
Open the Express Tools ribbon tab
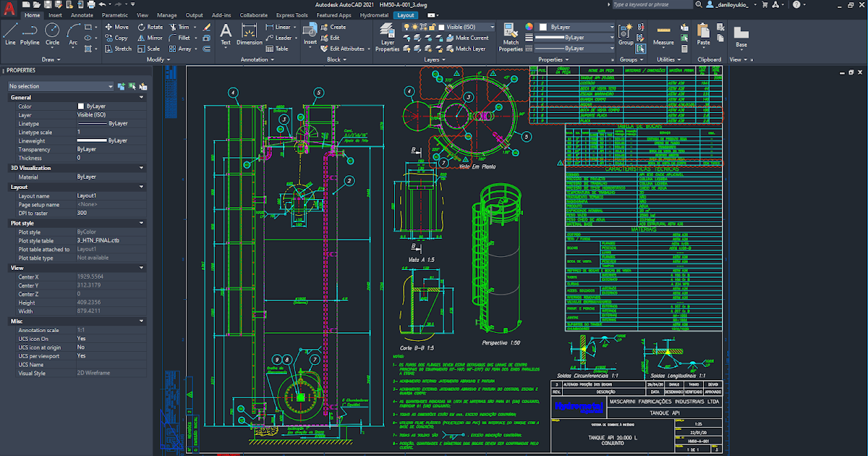point(291,14)
